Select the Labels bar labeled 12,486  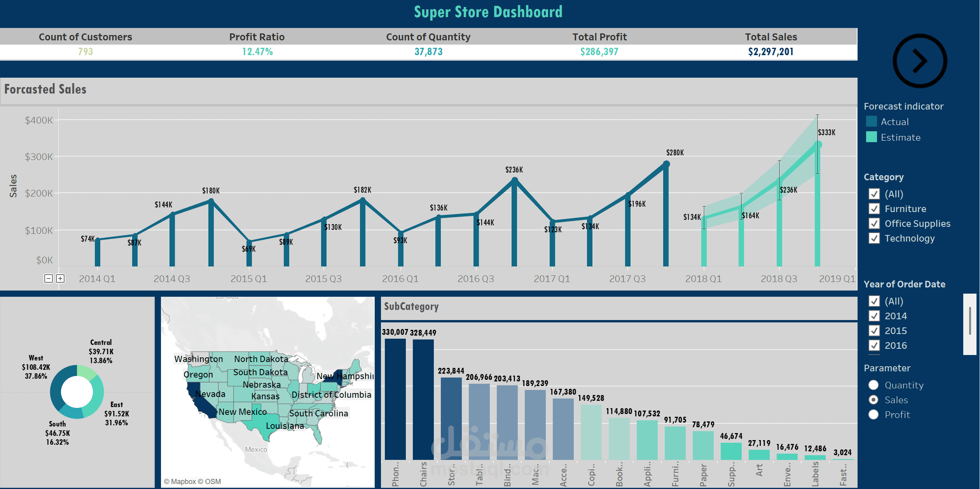(x=815, y=458)
